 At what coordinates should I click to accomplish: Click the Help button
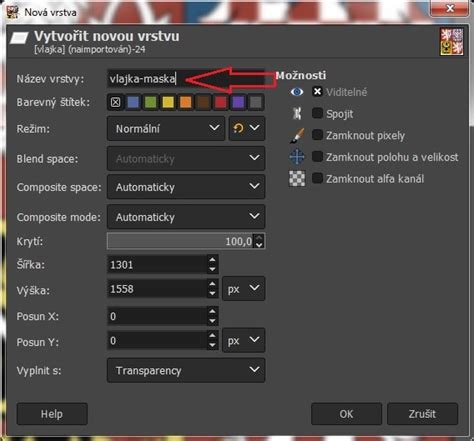[52, 414]
